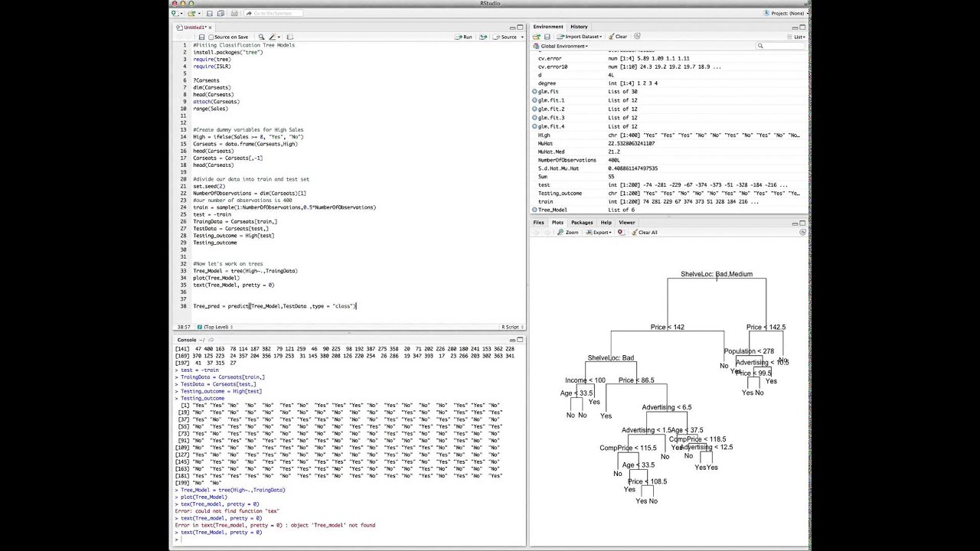Click save icon in the script editor toolbar

pos(201,37)
